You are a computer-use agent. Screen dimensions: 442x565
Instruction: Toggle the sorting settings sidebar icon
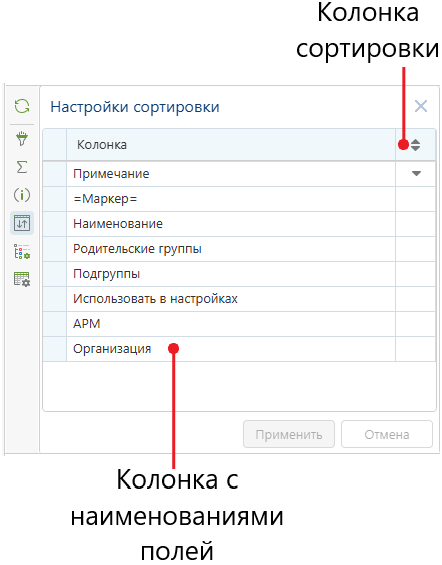[x=22, y=223]
